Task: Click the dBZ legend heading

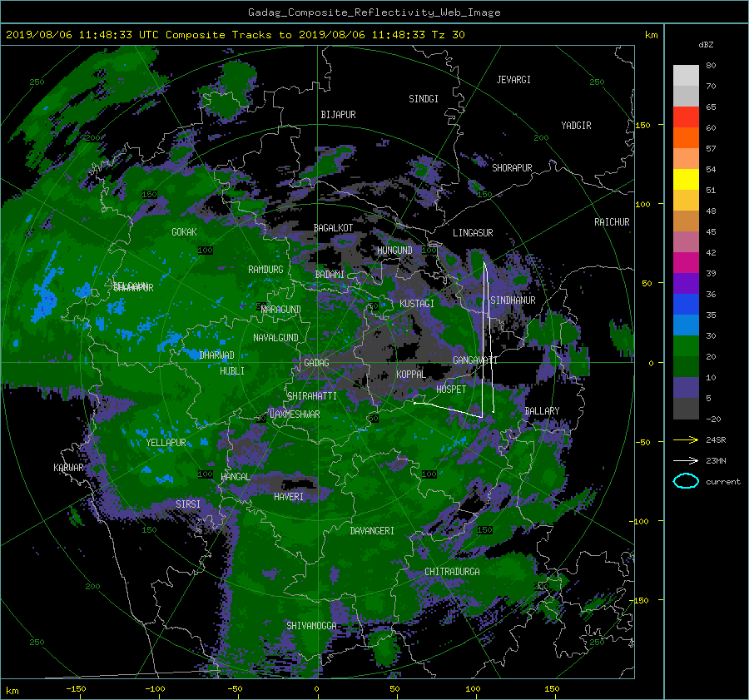Action: [706, 45]
